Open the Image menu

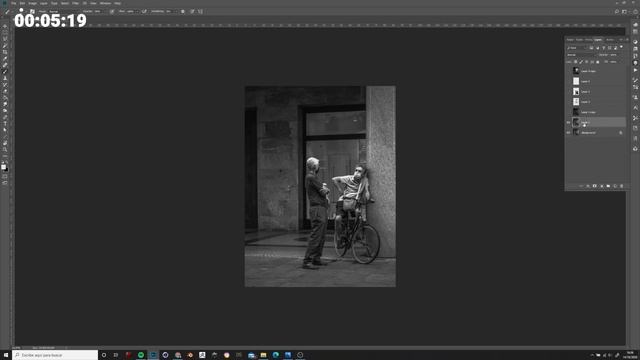tap(32, 3)
